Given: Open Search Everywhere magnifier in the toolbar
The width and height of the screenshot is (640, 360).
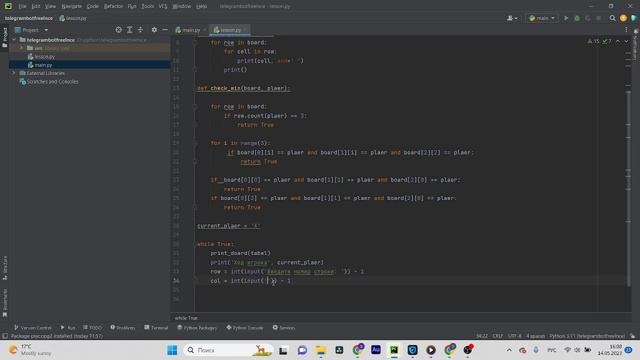Looking at the screenshot, I should point(612,18).
